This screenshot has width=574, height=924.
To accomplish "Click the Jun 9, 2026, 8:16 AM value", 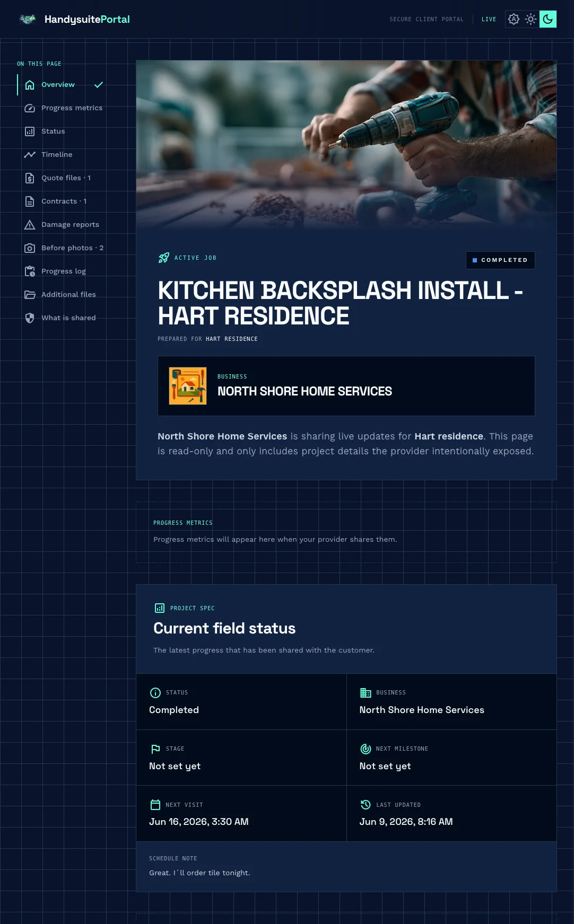I will click(406, 822).
